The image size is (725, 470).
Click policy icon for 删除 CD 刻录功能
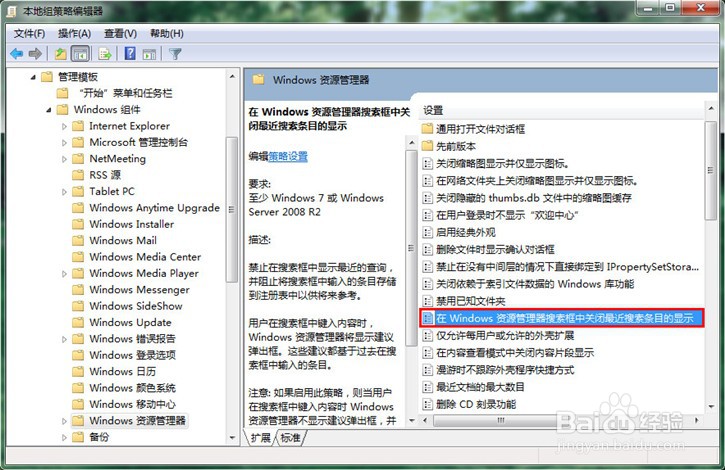pos(428,404)
